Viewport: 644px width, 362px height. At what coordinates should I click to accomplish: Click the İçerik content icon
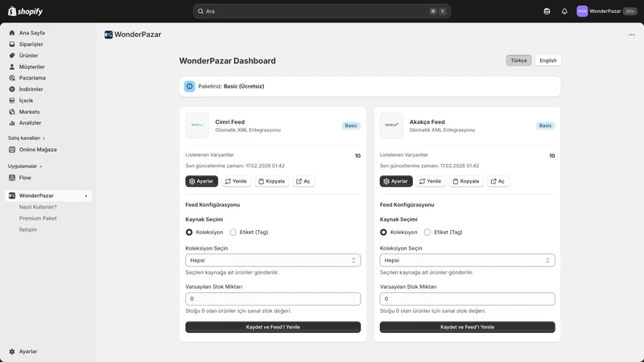point(12,101)
